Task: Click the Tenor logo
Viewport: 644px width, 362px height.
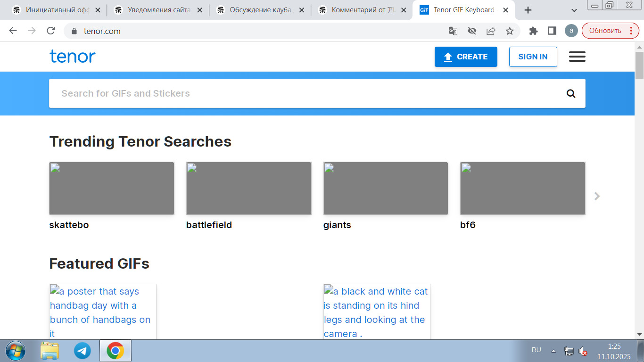Action: 73,57
